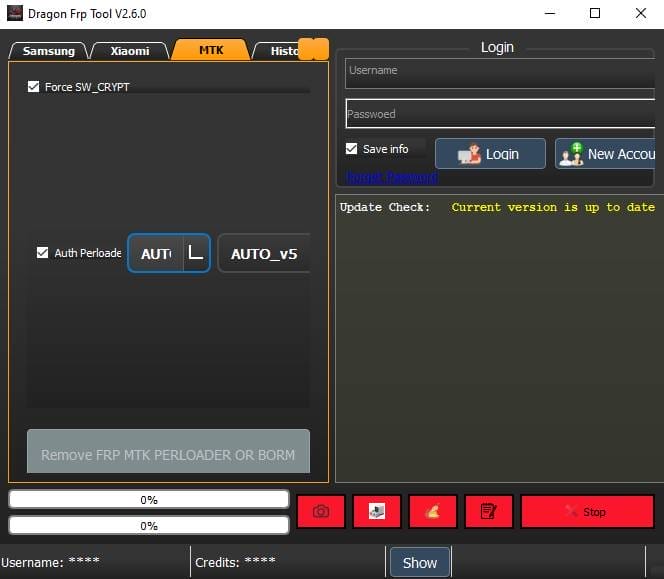Open the History tab
Screen dimensions: 664x579
[277, 51]
